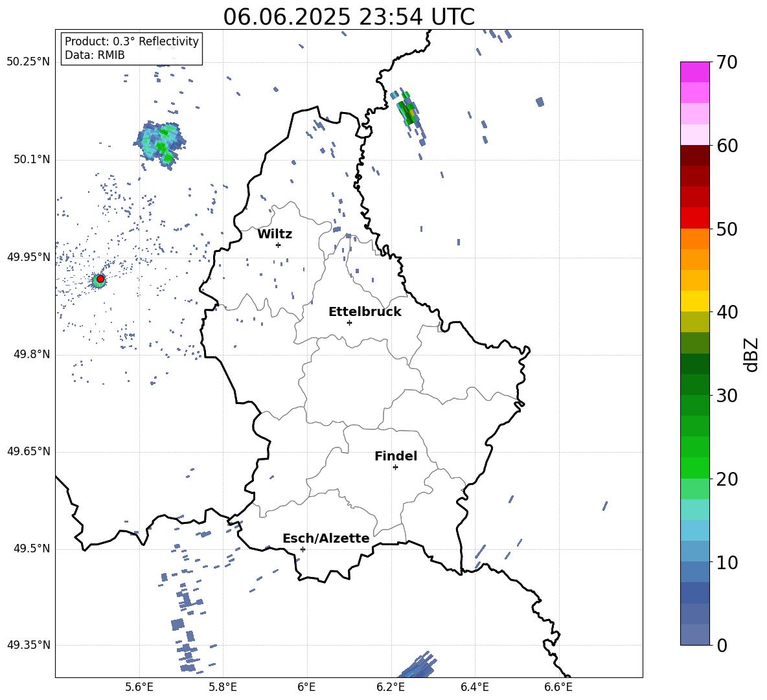This screenshot has height=700, width=767.
Task: Click the 6.6°E longitude label
Action: click(558, 687)
